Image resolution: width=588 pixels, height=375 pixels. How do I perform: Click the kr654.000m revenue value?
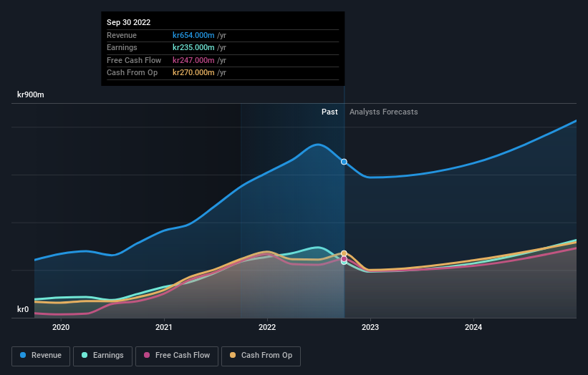[x=193, y=35]
